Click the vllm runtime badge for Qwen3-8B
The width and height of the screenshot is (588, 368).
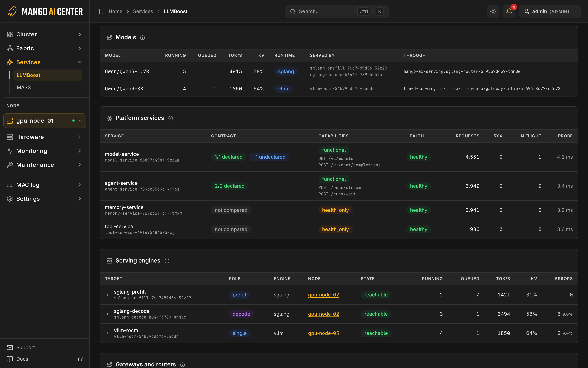click(x=283, y=89)
